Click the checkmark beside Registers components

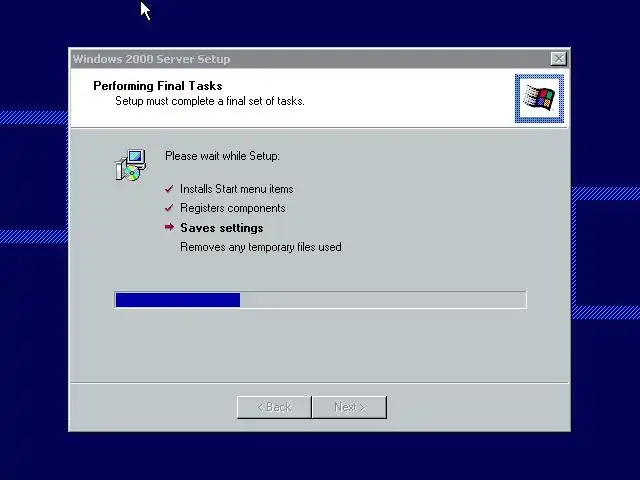tap(169, 208)
